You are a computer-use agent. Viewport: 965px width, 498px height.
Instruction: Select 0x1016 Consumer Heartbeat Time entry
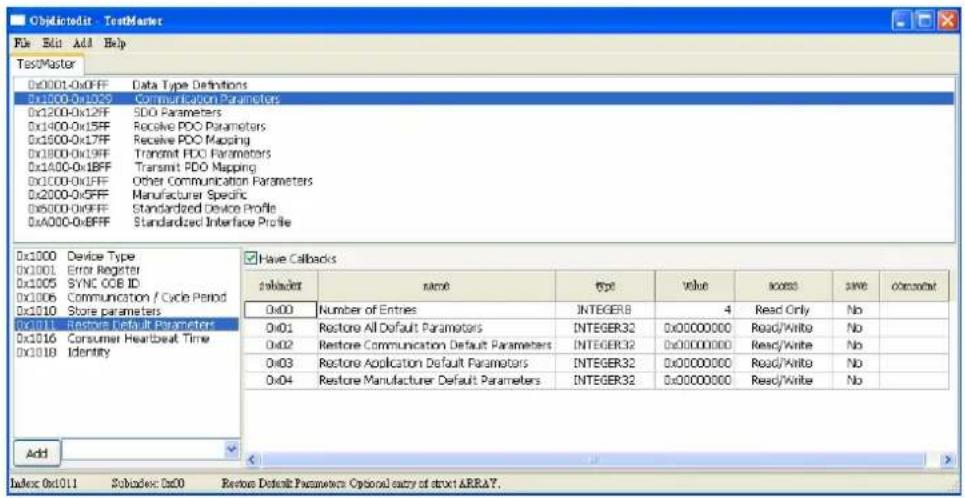point(126,339)
